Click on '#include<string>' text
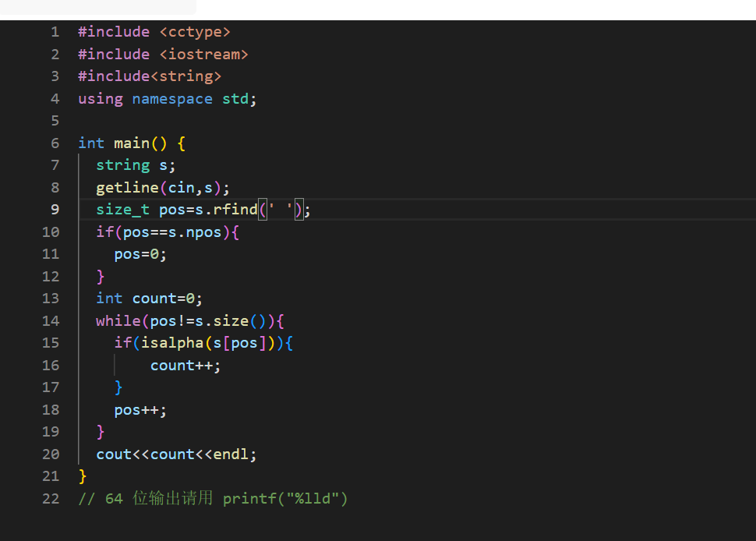 tap(150, 76)
